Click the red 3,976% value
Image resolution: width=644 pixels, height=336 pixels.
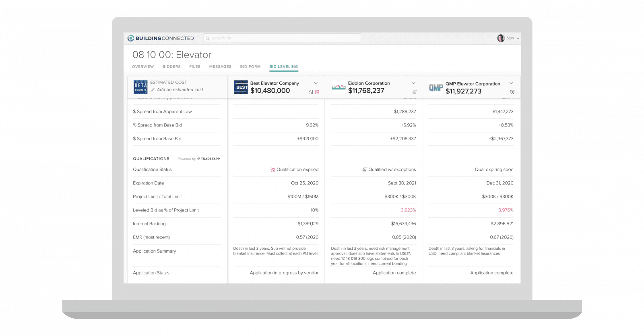(506, 210)
